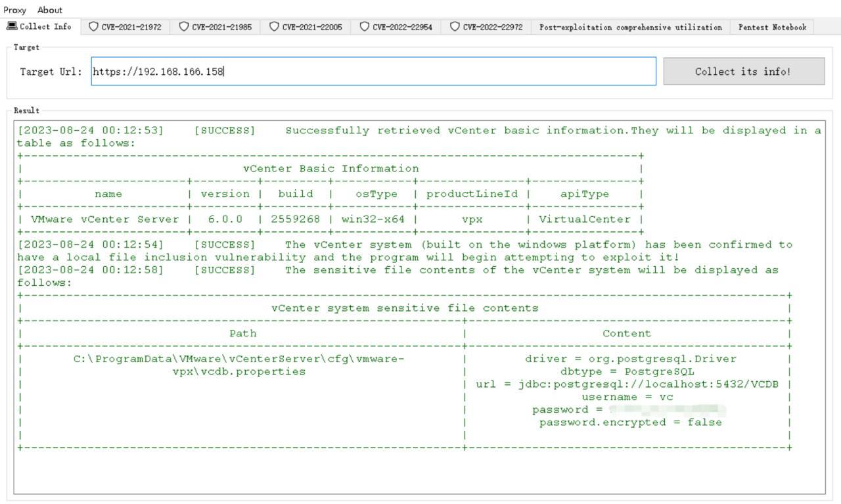Click the version value '6.0.0'

[x=225, y=219]
